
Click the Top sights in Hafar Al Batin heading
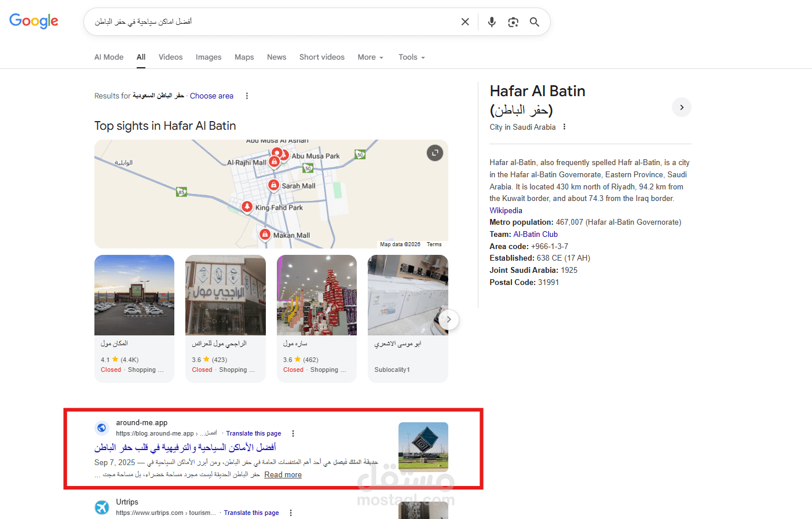pos(165,126)
